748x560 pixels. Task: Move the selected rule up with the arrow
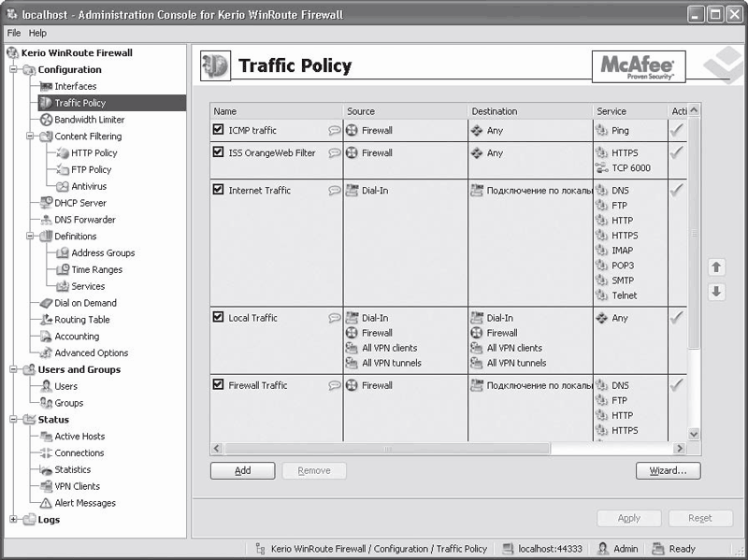point(716,268)
